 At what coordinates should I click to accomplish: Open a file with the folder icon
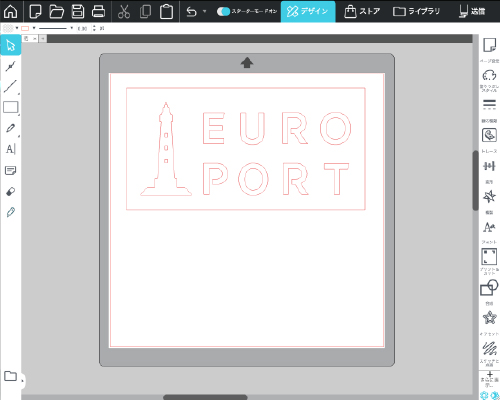(57, 11)
